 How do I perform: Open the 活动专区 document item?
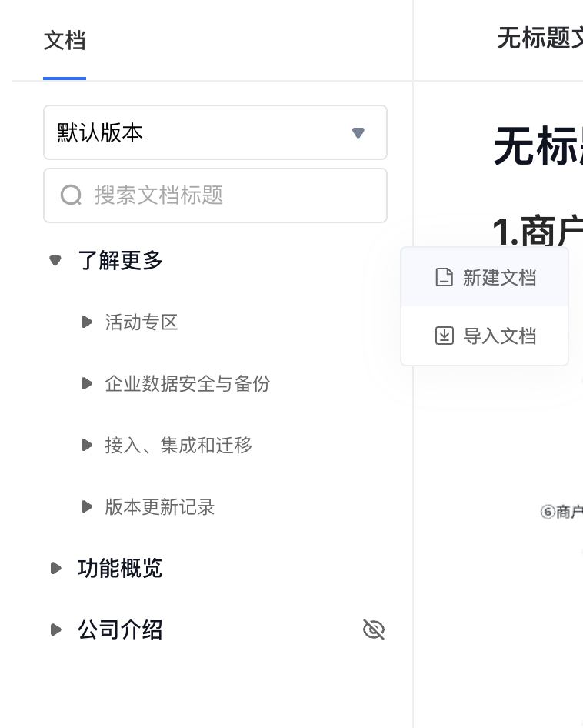pos(141,322)
